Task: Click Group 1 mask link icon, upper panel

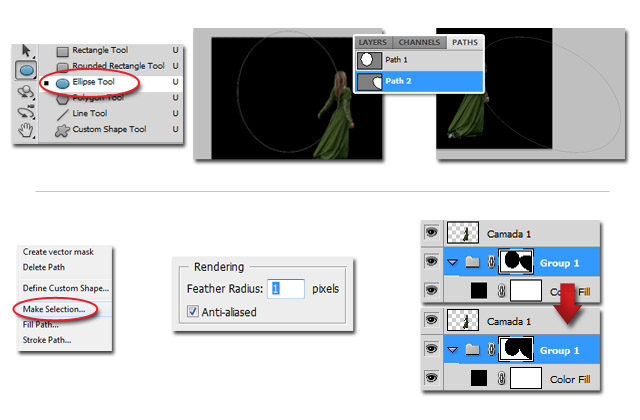Action: coord(492,262)
